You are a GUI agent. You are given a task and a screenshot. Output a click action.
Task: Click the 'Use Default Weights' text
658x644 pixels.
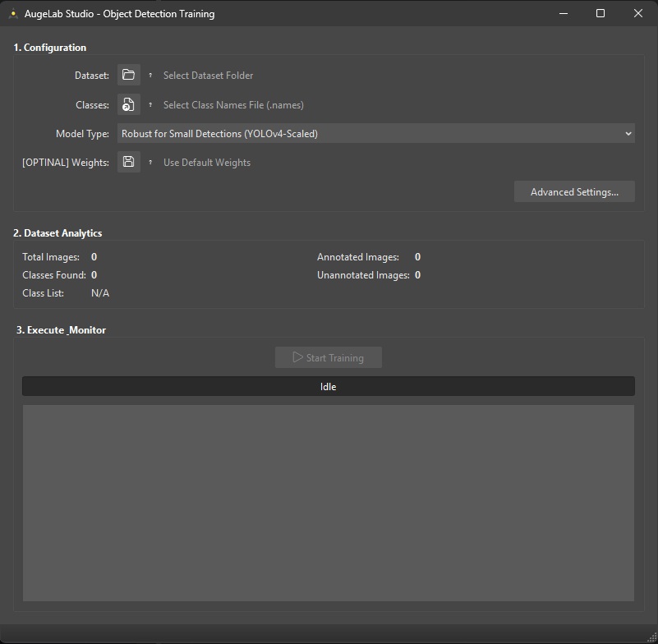(x=207, y=163)
